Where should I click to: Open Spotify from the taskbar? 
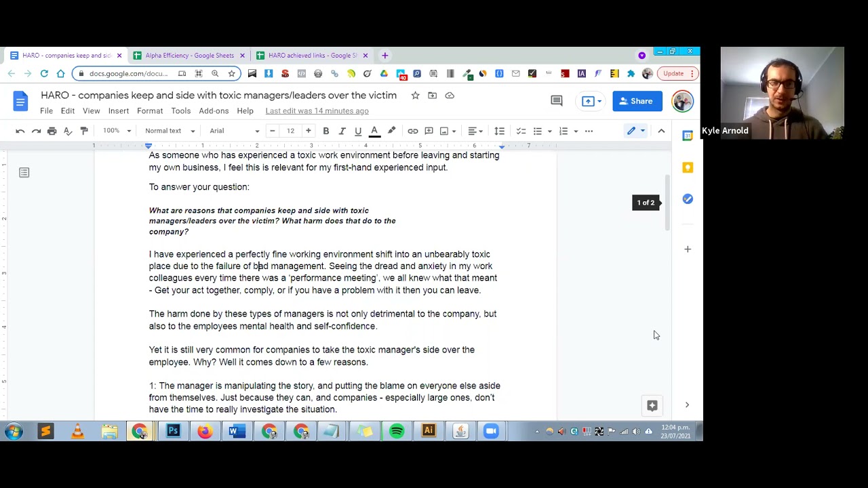(397, 431)
